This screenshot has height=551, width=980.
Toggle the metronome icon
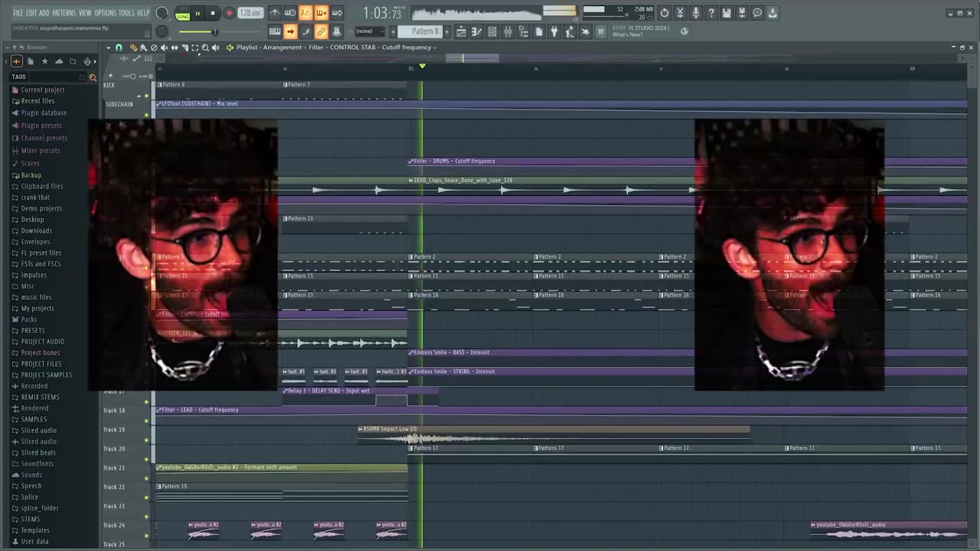(275, 13)
